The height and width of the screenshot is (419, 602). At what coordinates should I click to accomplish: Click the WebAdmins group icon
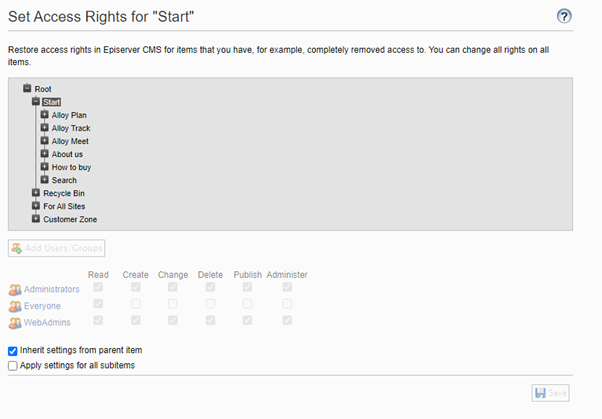tap(14, 321)
